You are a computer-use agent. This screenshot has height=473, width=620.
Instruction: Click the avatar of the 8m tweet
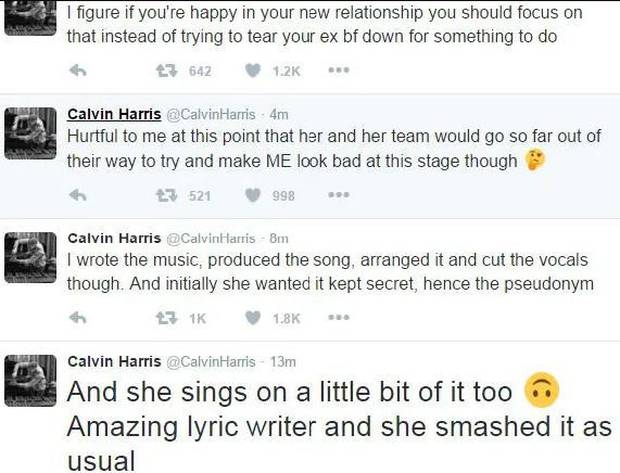click(30, 257)
